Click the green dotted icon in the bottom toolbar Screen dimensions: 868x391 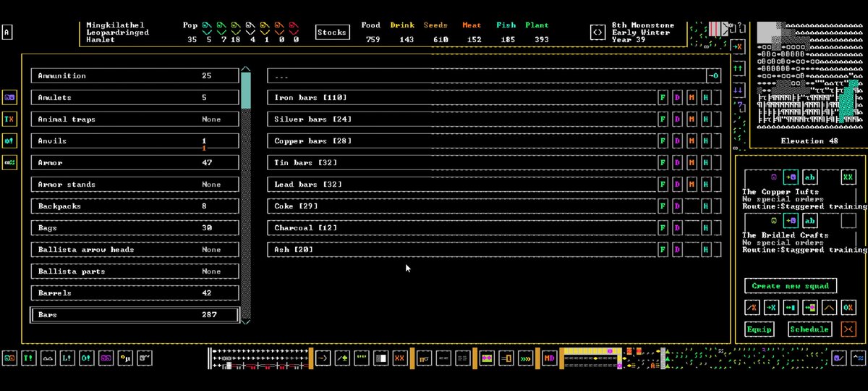pos(361,358)
